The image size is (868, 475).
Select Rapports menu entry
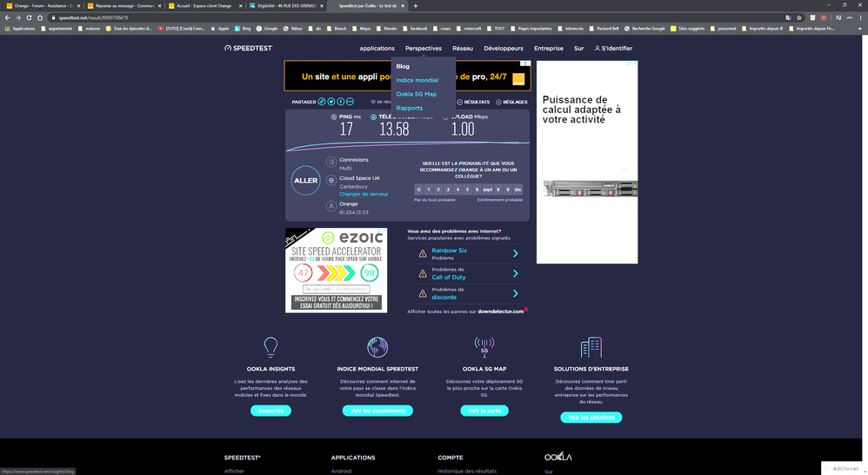coord(409,108)
